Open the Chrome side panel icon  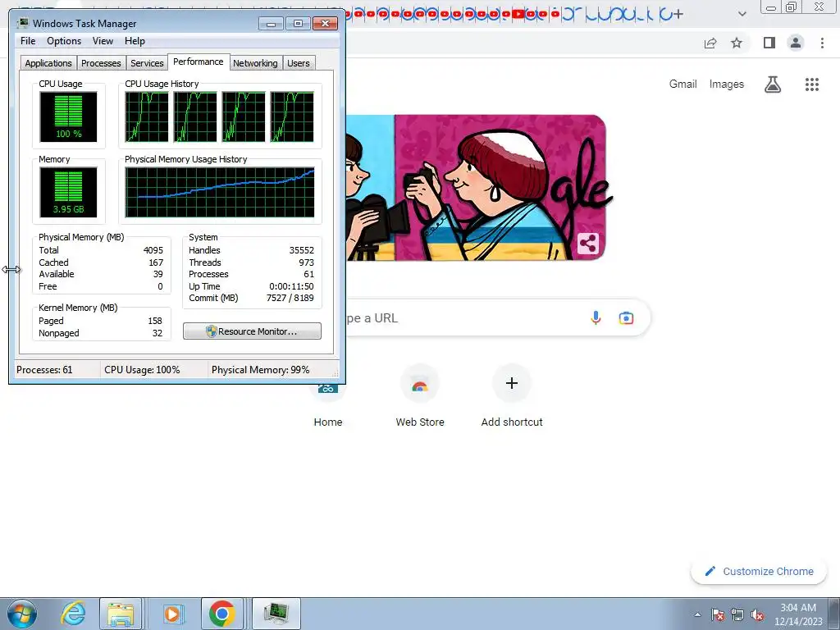tap(769, 43)
